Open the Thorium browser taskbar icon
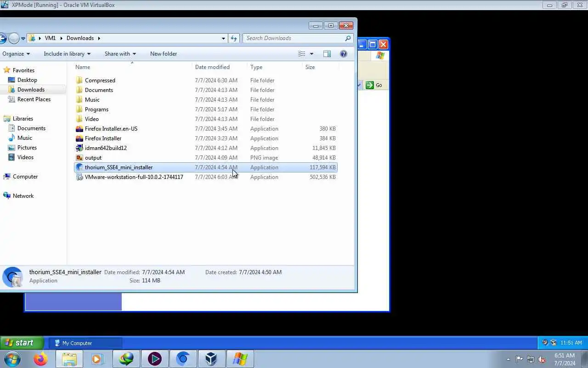The height and width of the screenshot is (368, 588). coord(183,359)
